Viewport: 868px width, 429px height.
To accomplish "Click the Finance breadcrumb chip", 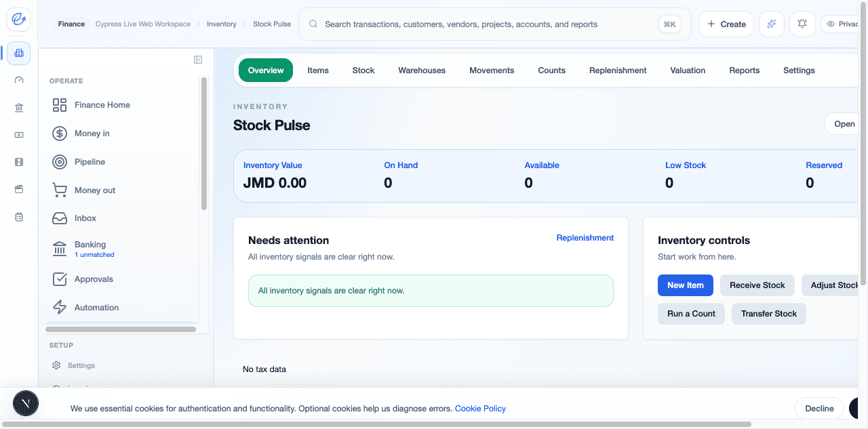I will tap(71, 24).
